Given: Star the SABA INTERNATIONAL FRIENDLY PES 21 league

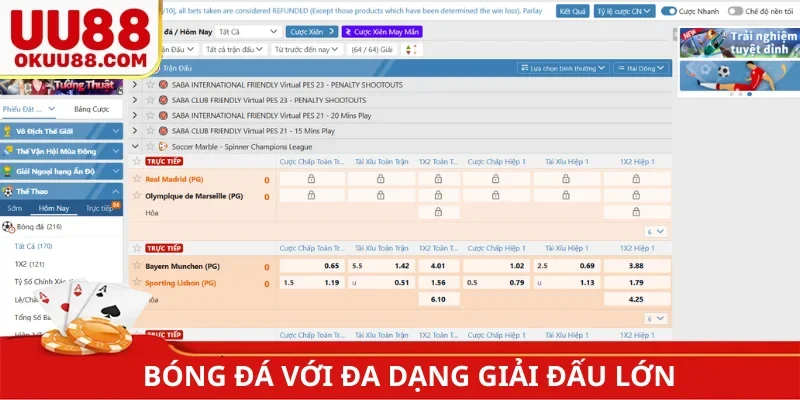Looking at the screenshot, I should [x=150, y=115].
